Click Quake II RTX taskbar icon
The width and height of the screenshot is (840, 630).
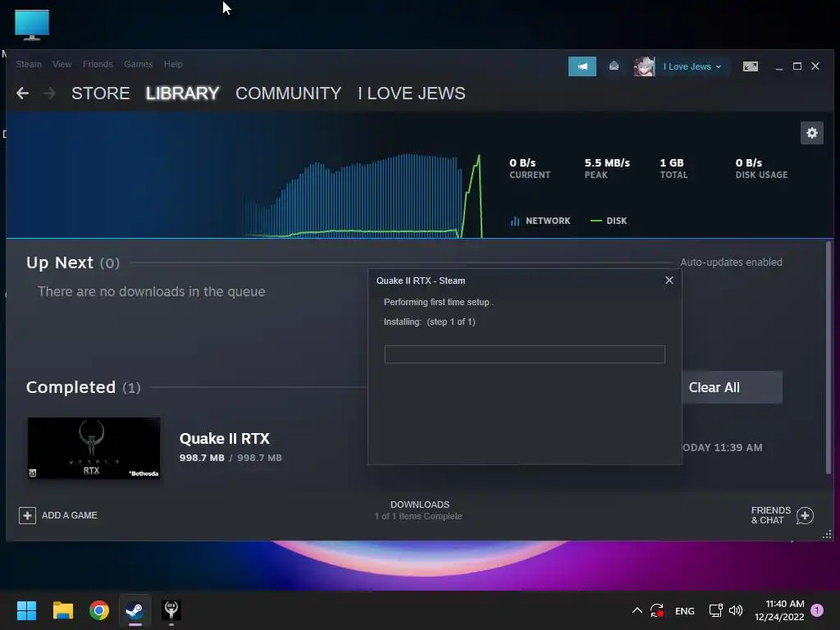[x=171, y=610]
